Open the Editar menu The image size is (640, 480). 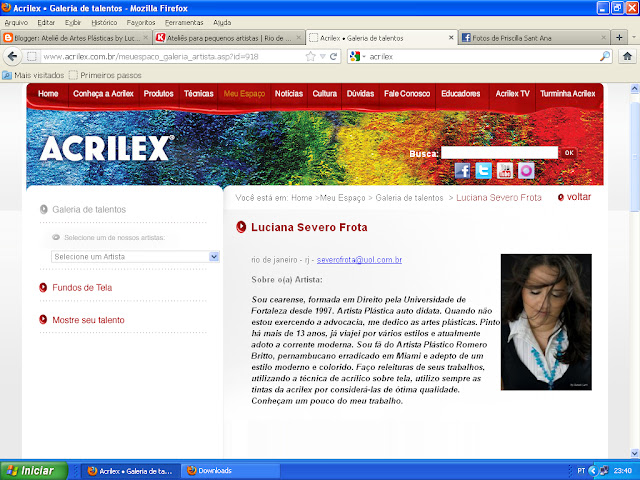(x=46, y=22)
